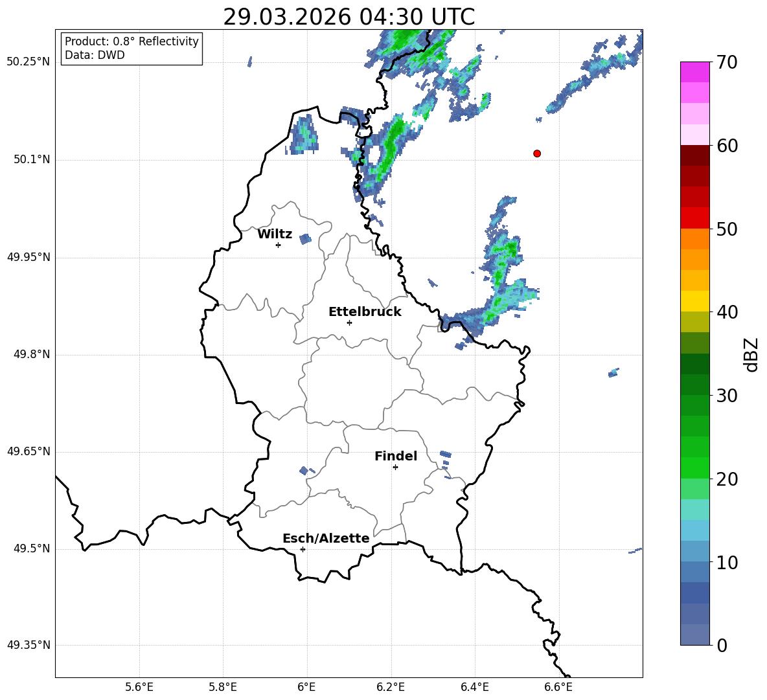Click the colorbar value 60
Screen dimensions: 767x700
[727, 146]
